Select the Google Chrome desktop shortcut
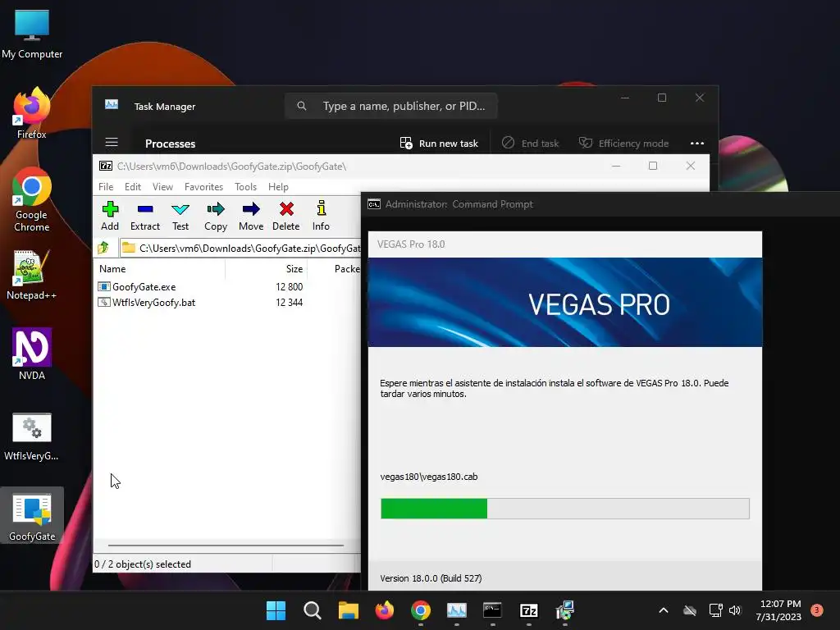Viewport: 840px width, 630px height. pos(32,199)
